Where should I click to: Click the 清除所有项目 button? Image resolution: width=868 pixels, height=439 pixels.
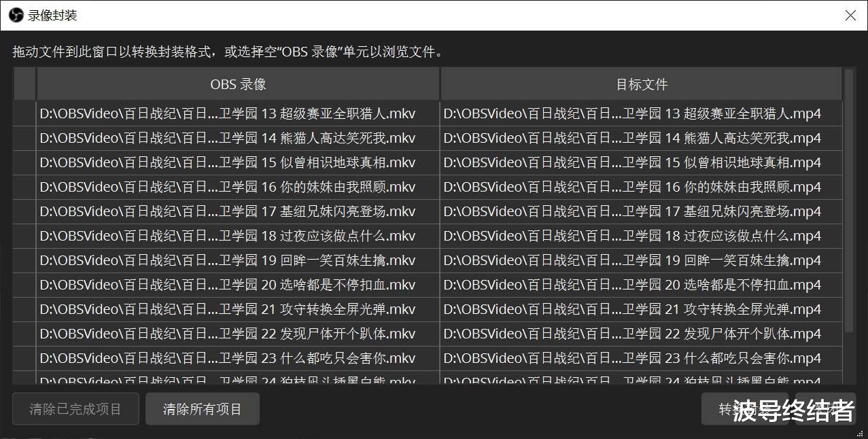point(203,409)
